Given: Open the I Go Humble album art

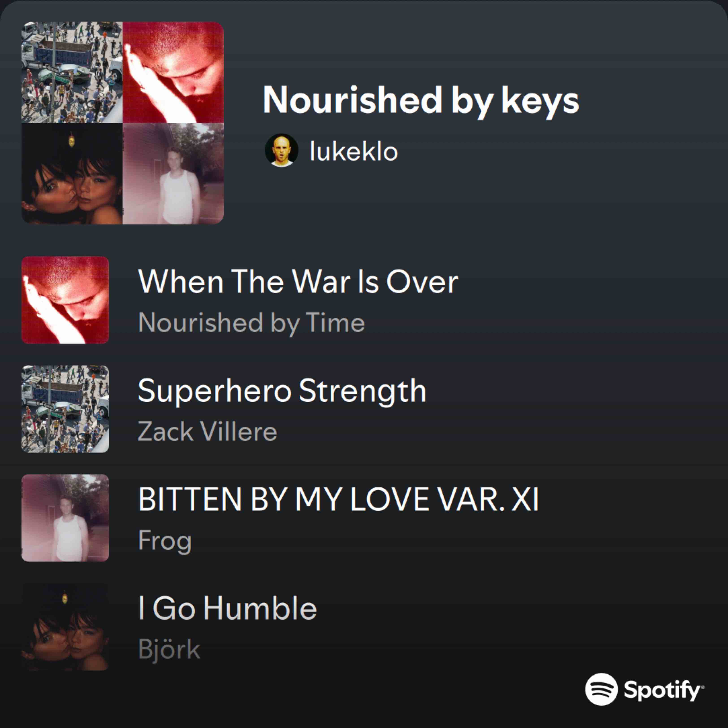Looking at the screenshot, I should click(x=65, y=627).
